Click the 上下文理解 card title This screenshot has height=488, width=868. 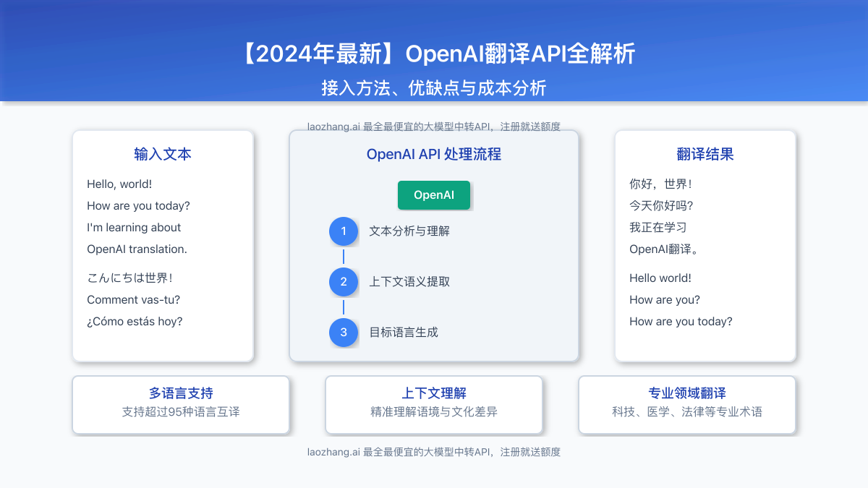click(434, 393)
